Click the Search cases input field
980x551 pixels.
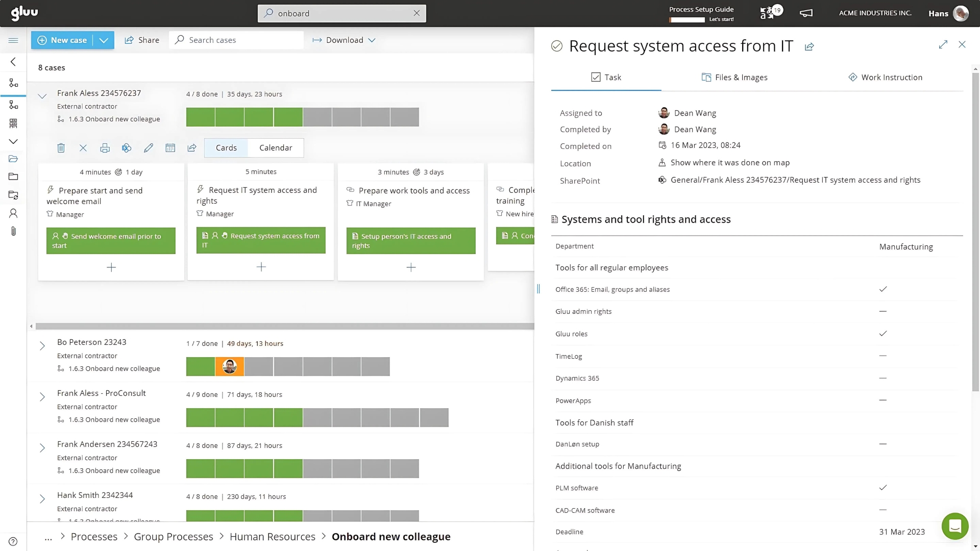click(236, 40)
